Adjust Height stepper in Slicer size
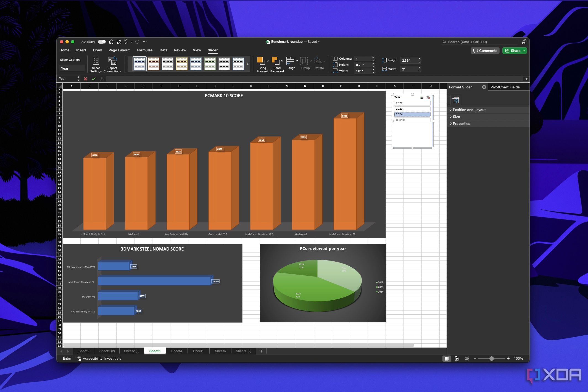This screenshot has width=588, height=392. point(419,60)
